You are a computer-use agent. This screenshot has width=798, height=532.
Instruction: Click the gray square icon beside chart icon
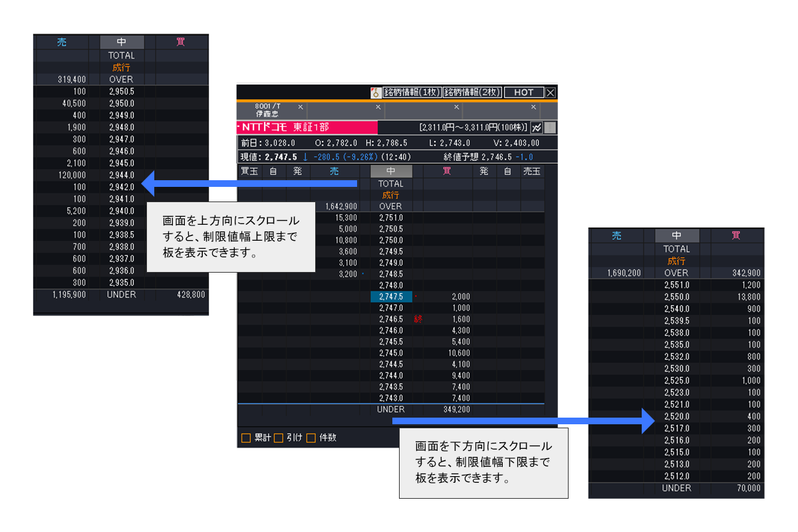point(551,127)
